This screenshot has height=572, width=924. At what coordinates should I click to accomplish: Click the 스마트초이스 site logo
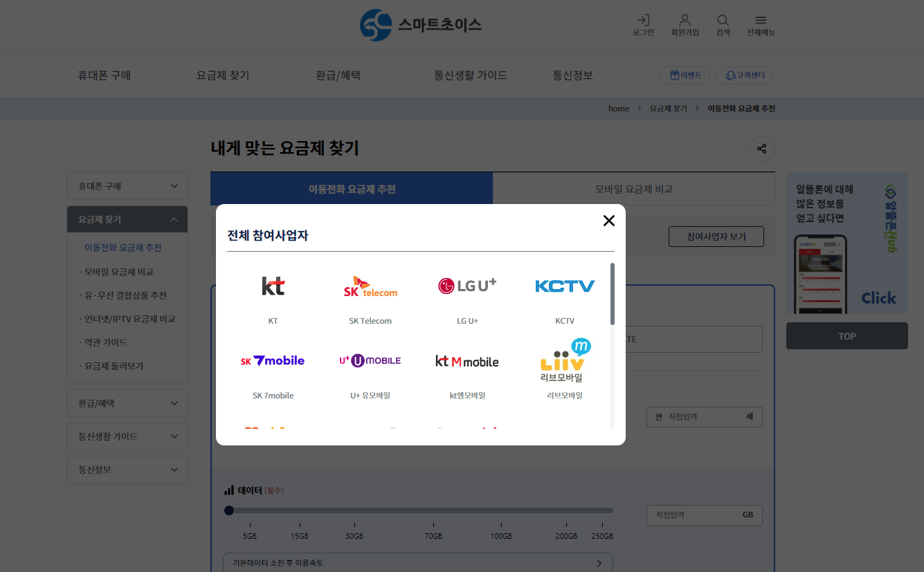(x=421, y=25)
